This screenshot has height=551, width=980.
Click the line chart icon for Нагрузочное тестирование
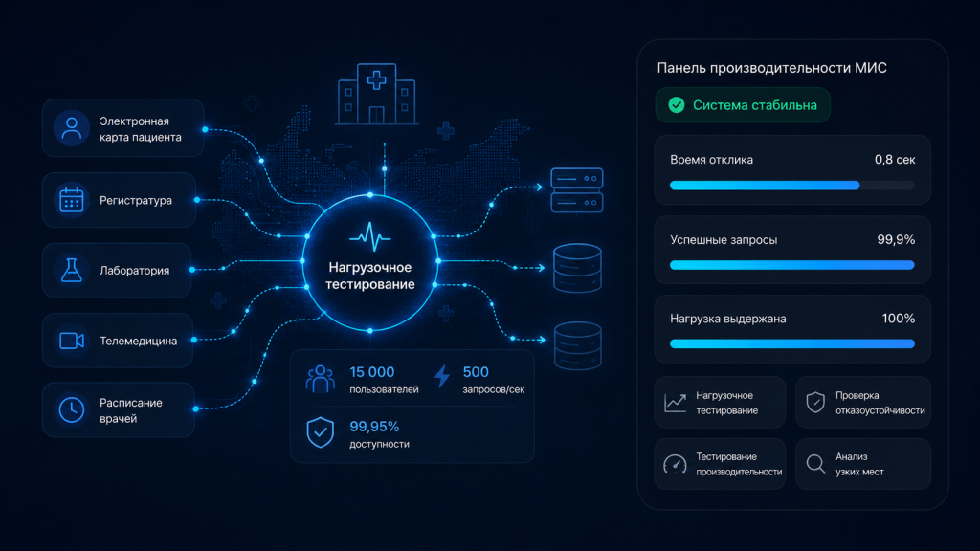tap(675, 403)
